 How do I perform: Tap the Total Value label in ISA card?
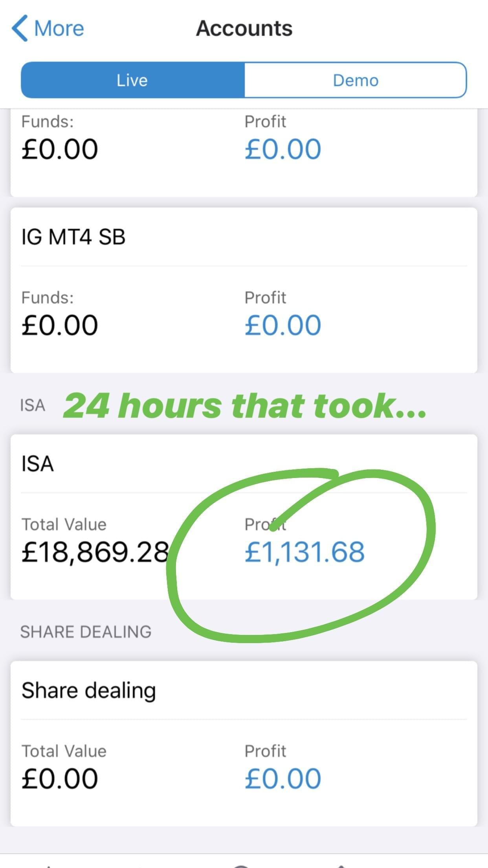pyautogui.click(x=64, y=524)
